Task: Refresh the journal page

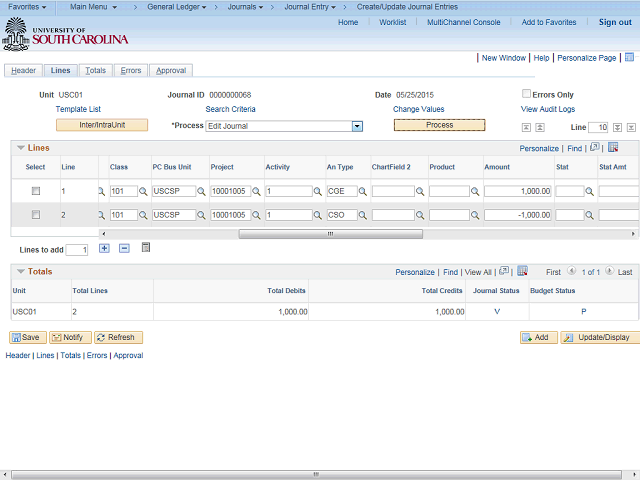Action: point(118,338)
